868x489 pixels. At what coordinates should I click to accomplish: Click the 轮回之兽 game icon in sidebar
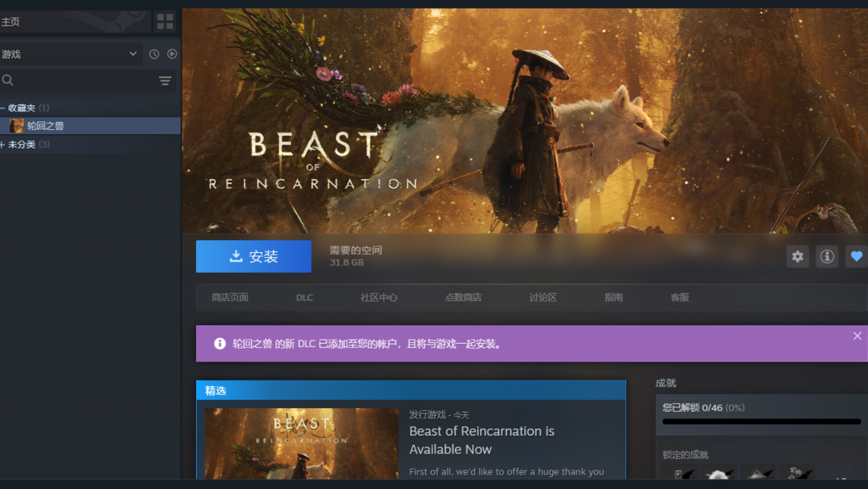coord(17,125)
